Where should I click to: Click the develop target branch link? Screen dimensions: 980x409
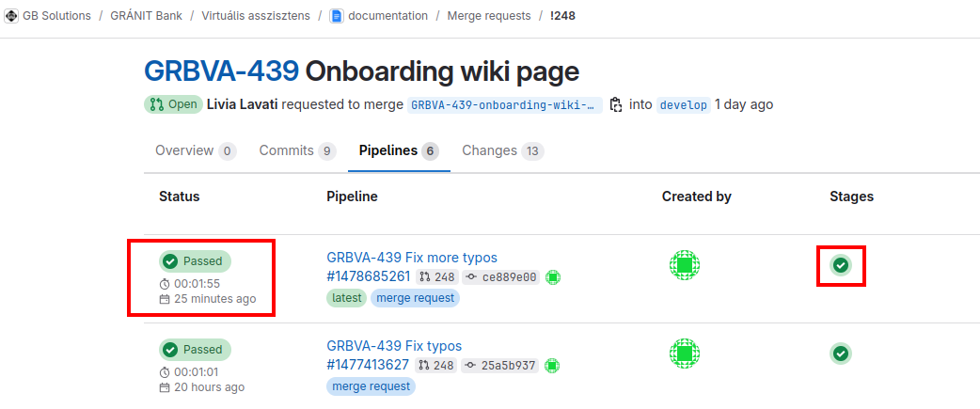click(x=683, y=105)
